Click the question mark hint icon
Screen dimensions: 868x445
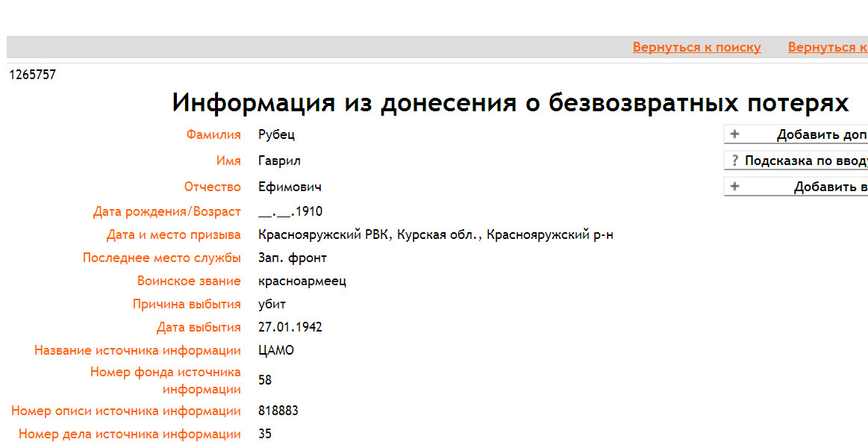[x=734, y=161]
